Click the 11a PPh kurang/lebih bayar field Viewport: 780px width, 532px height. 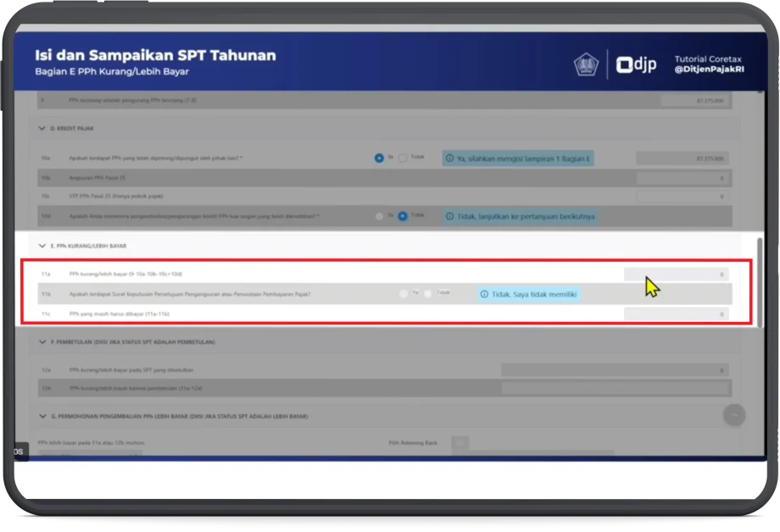[x=676, y=274]
